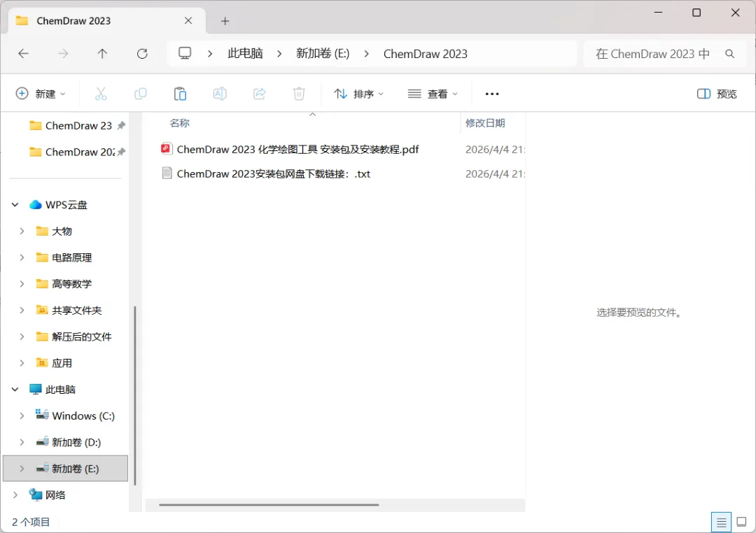Expand the 电路原理 folder
756x533 pixels.
(x=22, y=257)
